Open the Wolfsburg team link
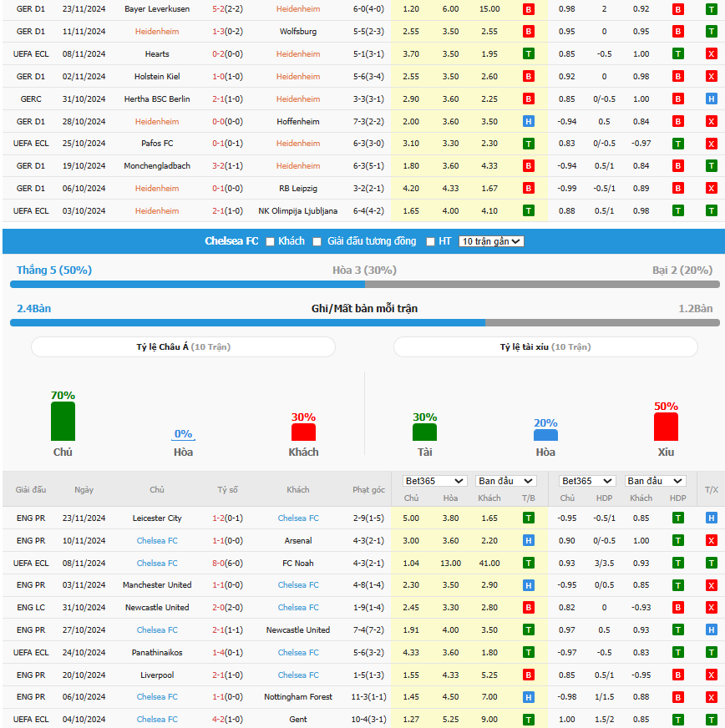 click(x=297, y=32)
